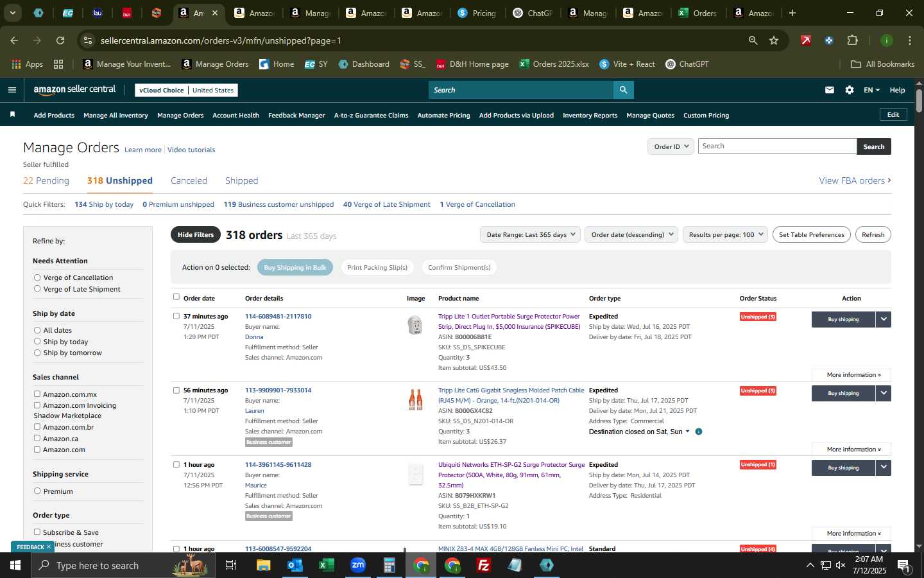Open the Chrome extensions puzzle icon

tap(852, 40)
